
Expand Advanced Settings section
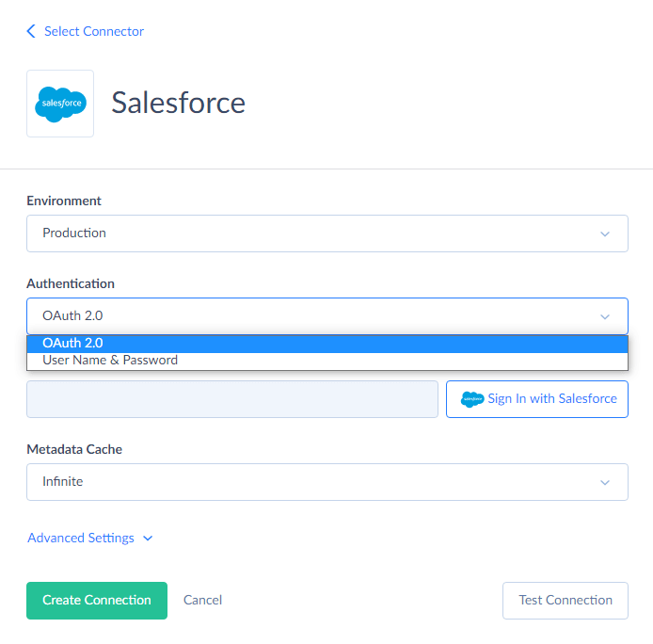(81, 539)
